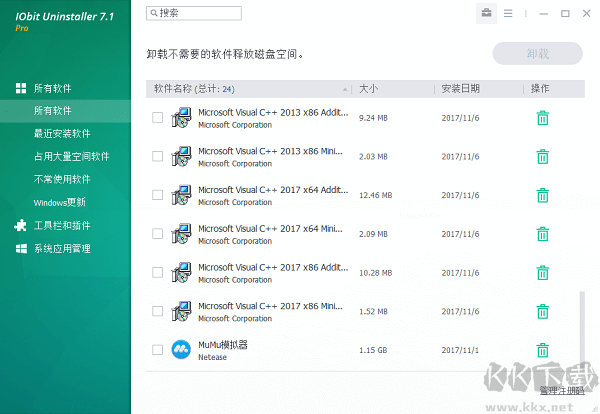Image resolution: width=600 pixels, height=414 pixels.
Task: Click the 2.09 MB size value
Action: click(x=373, y=234)
